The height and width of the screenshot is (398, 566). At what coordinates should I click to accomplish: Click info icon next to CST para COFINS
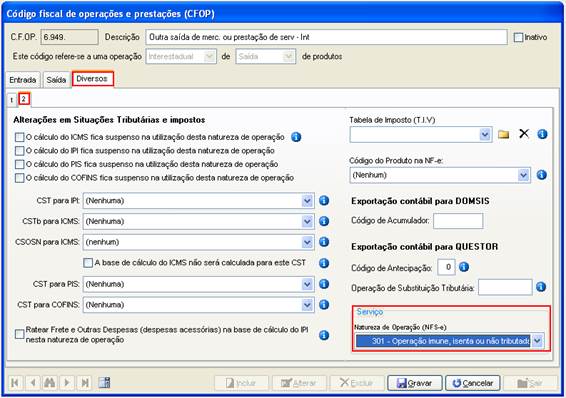[324, 305]
